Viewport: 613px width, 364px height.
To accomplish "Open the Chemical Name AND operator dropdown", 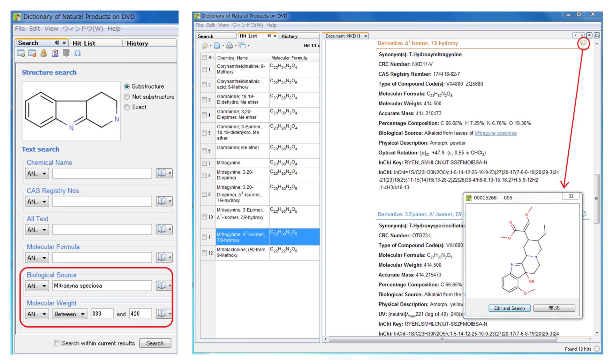I will point(37,174).
